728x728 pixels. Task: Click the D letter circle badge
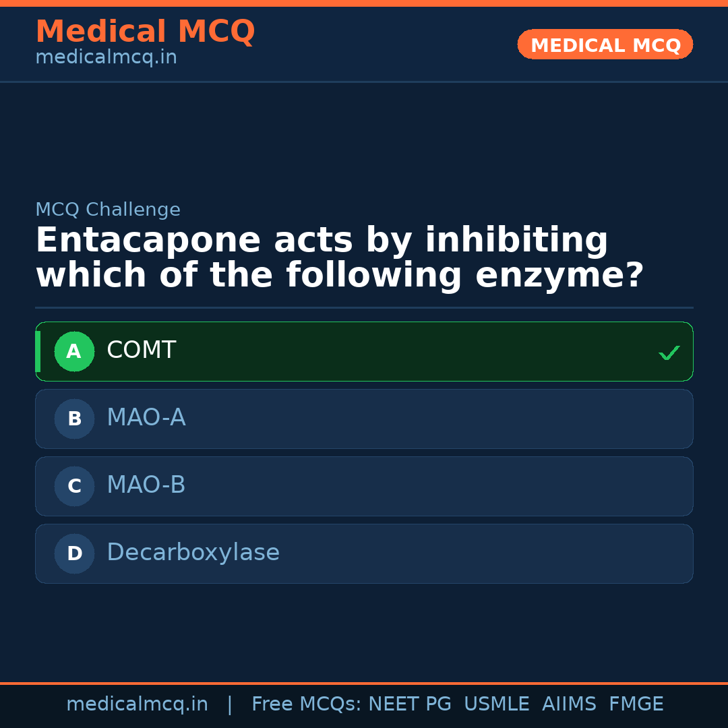[x=74, y=553]
